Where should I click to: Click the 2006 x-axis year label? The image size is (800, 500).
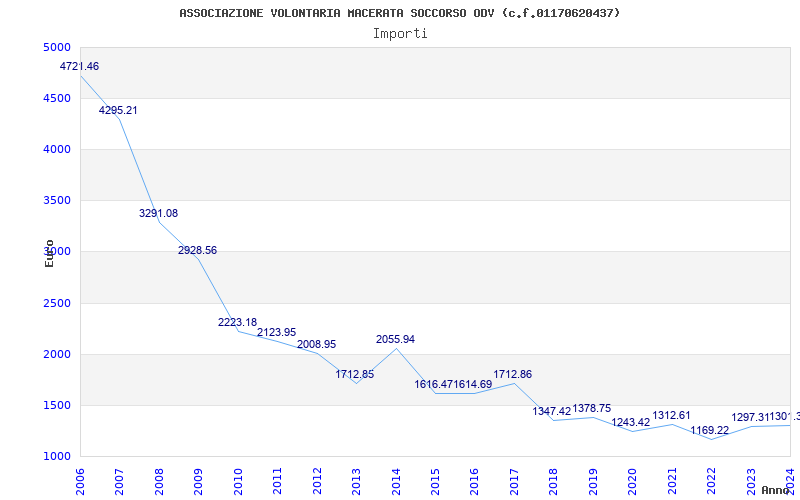click(x=80, y=482)
